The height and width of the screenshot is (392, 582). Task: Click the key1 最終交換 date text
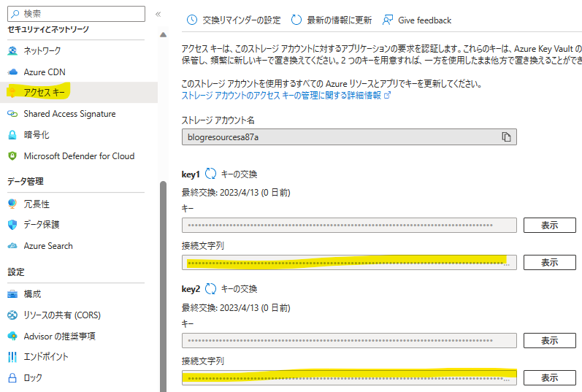[x=236, y=193]
